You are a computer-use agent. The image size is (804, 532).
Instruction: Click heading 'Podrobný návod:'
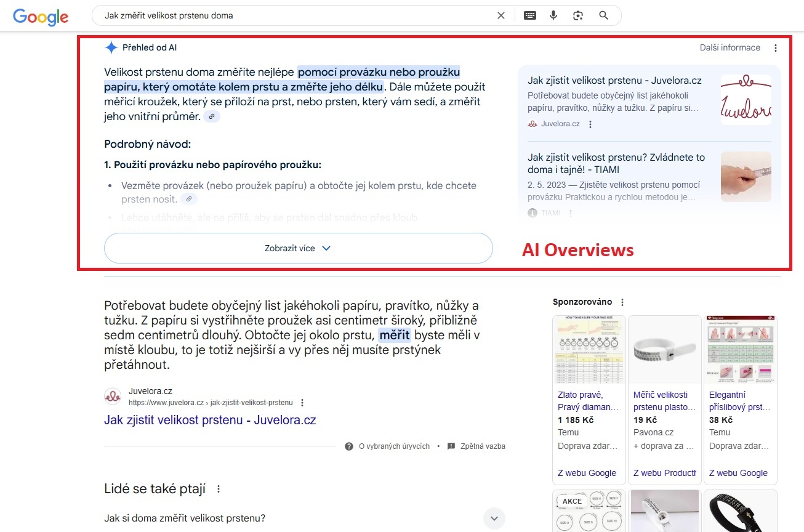(148, 145)
